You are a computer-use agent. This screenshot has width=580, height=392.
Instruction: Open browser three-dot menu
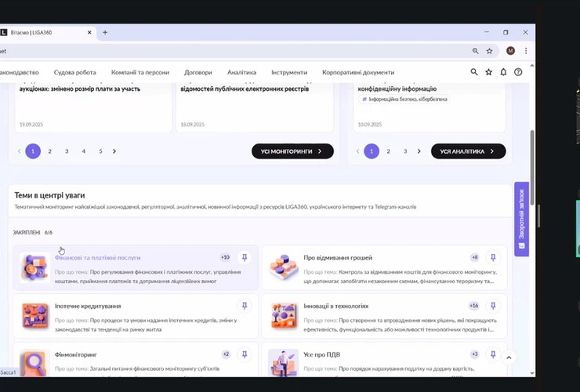coord(526,51)
